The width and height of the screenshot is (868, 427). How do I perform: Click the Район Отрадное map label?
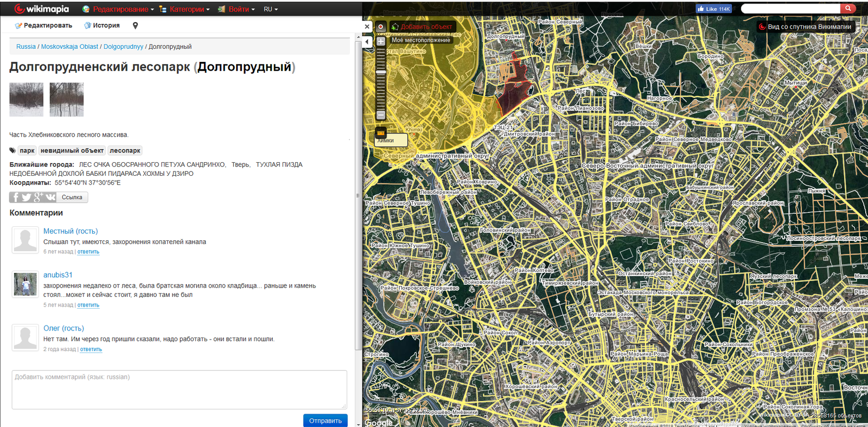click(x=627, y=200)
